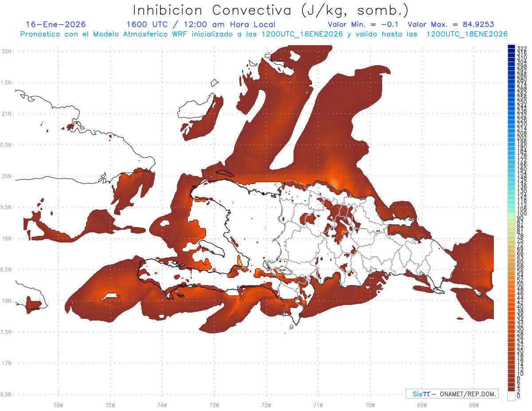Click the darkest blue swatch beside 322
Image resolution: width=532 pixels, height=411 pixels.
coord(511,47)
